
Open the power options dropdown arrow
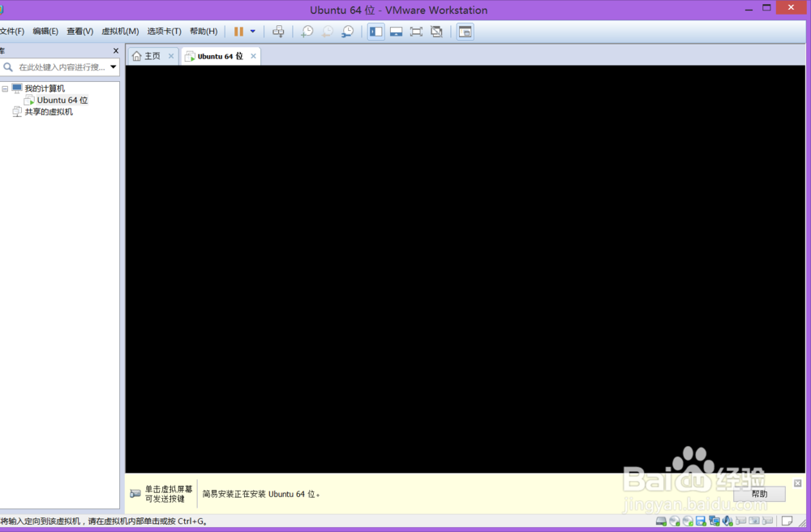(x=253, y=32)
